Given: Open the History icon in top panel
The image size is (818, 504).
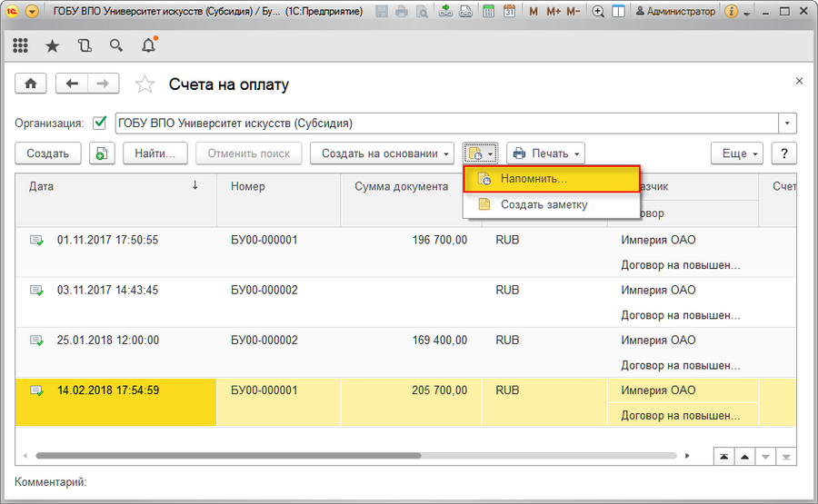Looking at the screenshot, I should click(85, 45).
